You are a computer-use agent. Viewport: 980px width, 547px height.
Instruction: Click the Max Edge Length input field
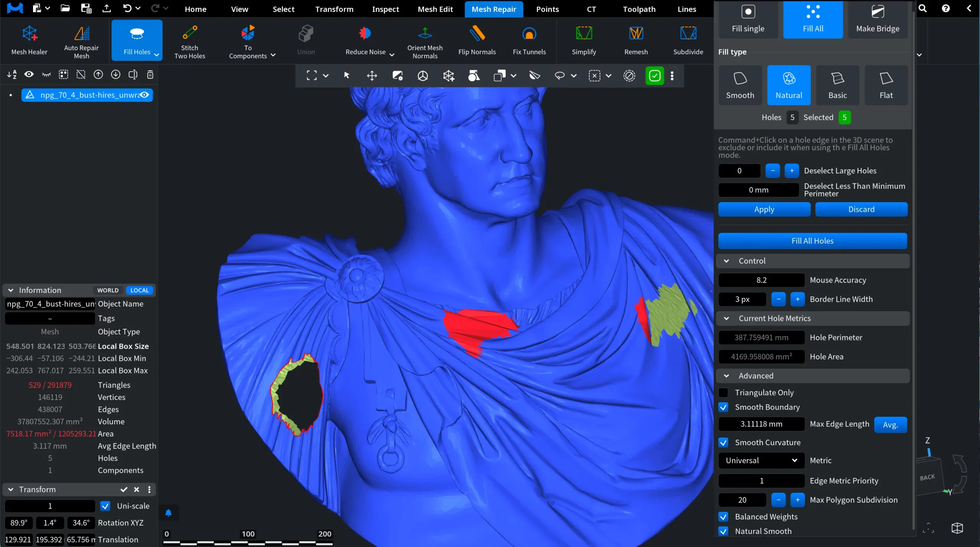click(761, 424)
